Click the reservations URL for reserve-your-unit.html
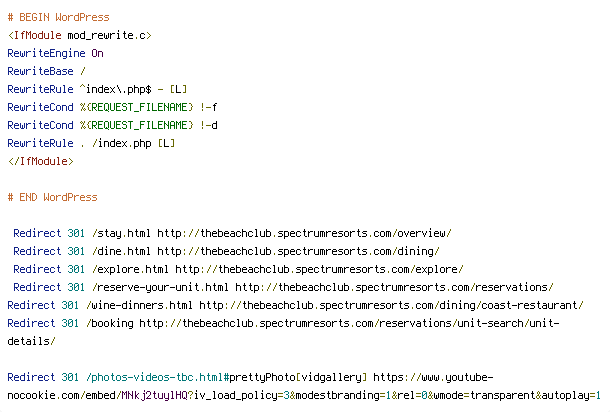This screenshot has width=610, height=412. [394, 287]
